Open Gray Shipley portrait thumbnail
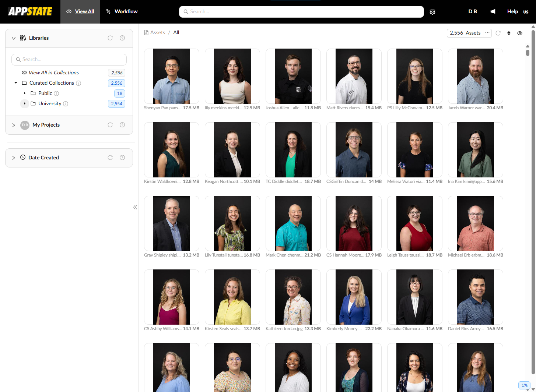This screenshot has height=392, width=536. click(x=172, y=223)
